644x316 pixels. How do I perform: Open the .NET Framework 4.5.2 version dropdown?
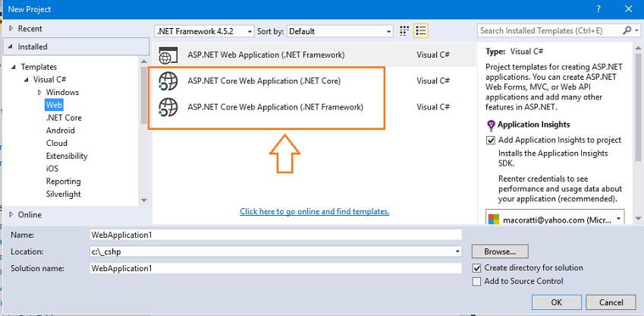click(x=204, y=31)
